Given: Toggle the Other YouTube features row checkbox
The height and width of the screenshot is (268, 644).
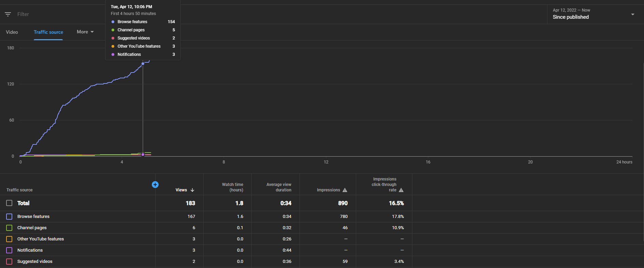Looking at the screenshot, I should [x=9, y=239].
